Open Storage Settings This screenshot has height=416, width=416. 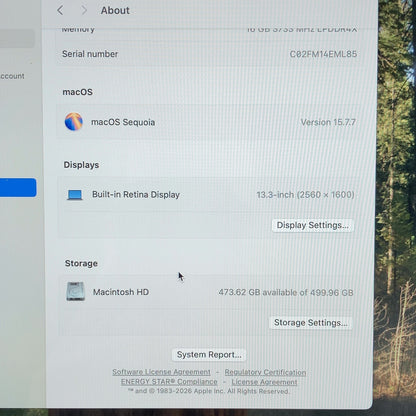tap(310, 323)
